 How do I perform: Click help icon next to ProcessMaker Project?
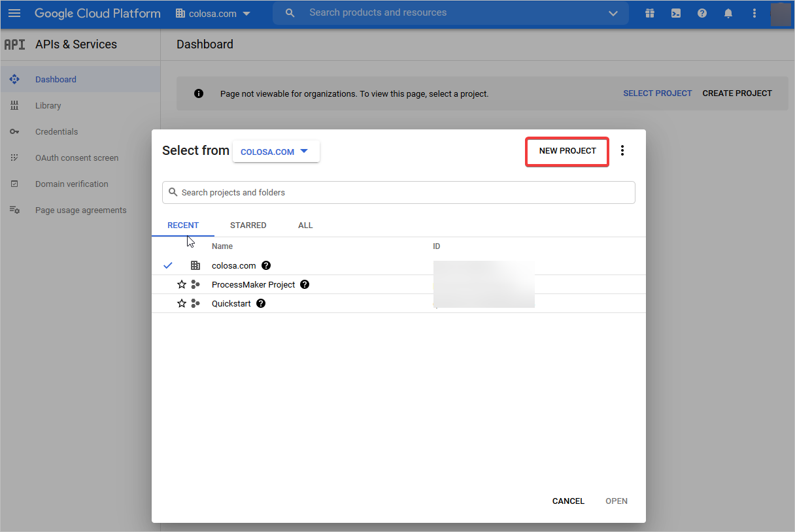[x=305, y=284]
